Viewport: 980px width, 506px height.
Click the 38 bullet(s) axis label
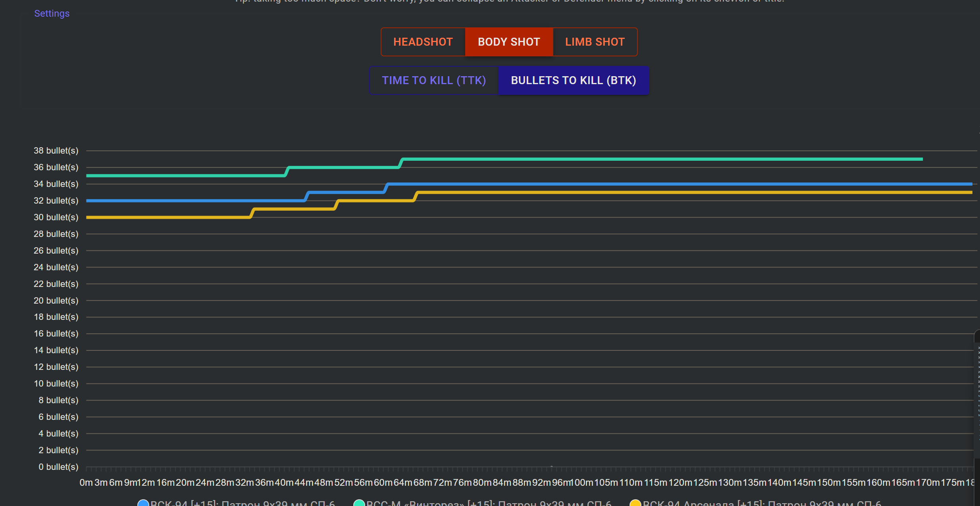[56, 151]
